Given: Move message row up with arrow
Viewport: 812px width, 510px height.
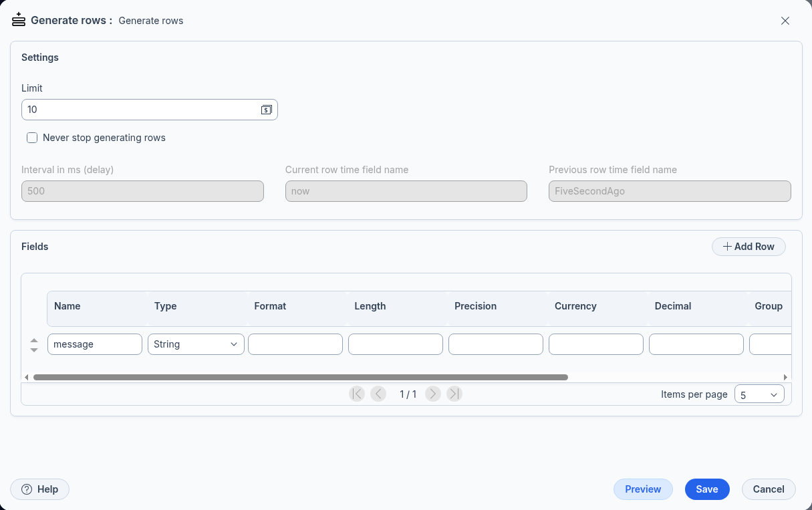Looking at the screenshot, I should [x=34, y=340].
